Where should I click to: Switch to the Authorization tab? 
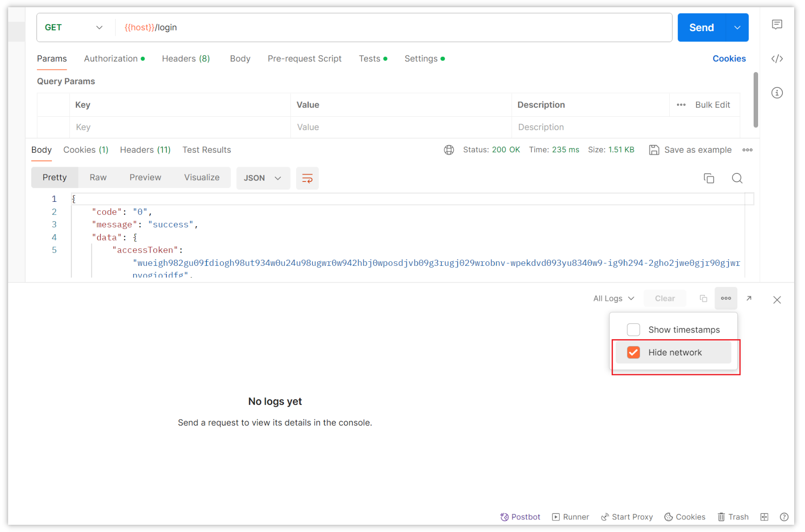[114, 59]
